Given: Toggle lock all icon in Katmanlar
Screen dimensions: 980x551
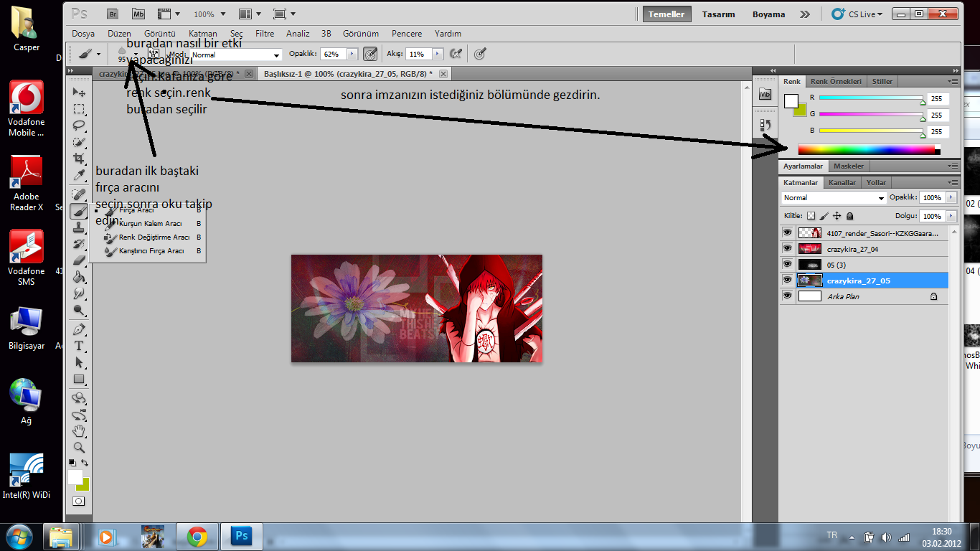Looking at the screenshot, I should [849, 215].
